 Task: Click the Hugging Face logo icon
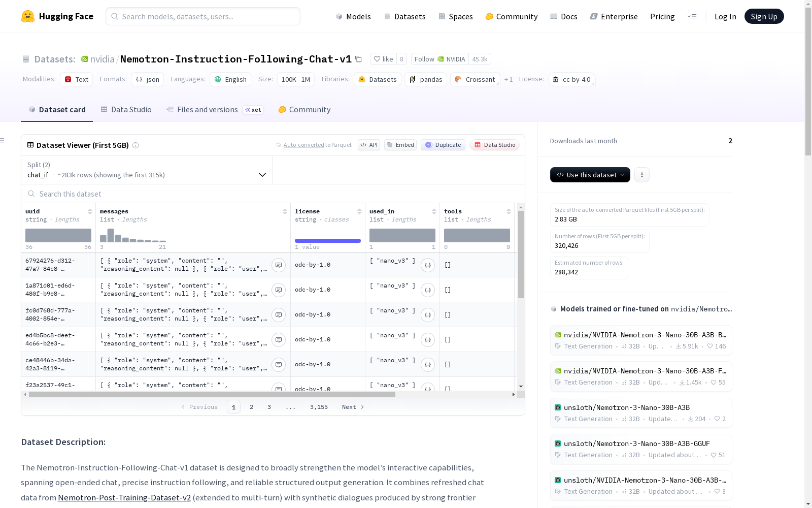click(x=28, y=16)
